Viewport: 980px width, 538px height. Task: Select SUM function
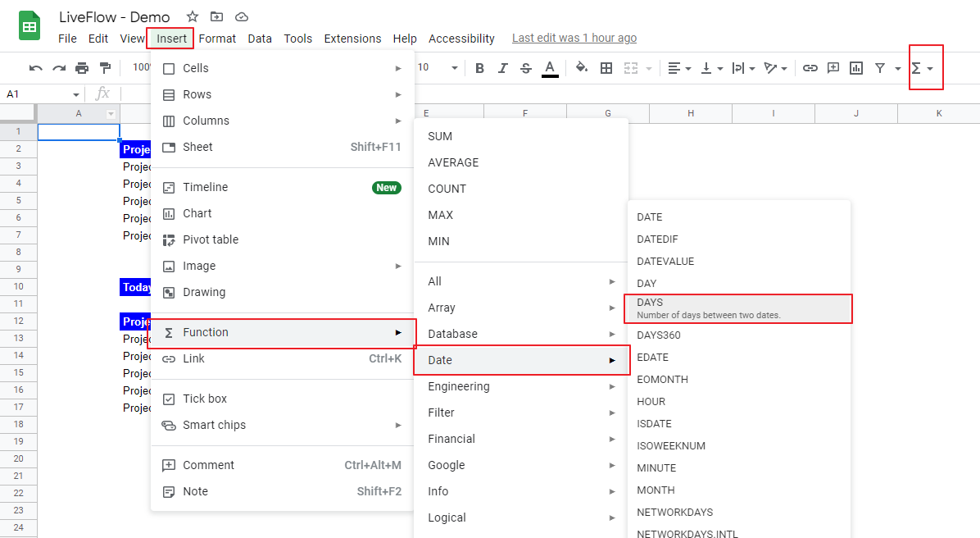[520, 136]
